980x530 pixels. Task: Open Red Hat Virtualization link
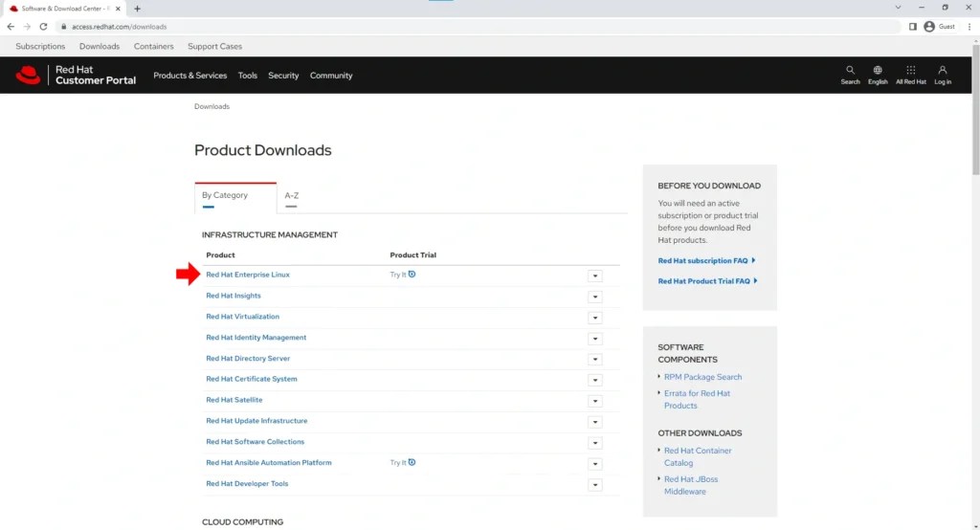pos(242,317)
